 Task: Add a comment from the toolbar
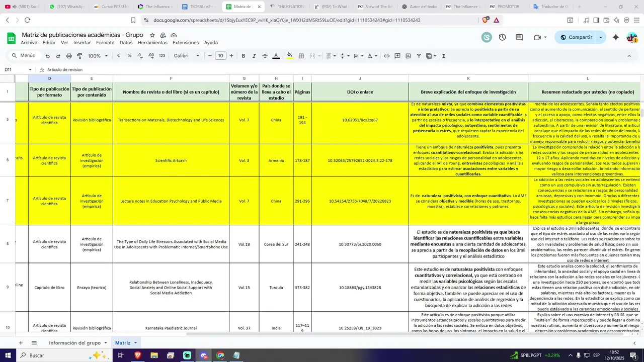[397, 56]
